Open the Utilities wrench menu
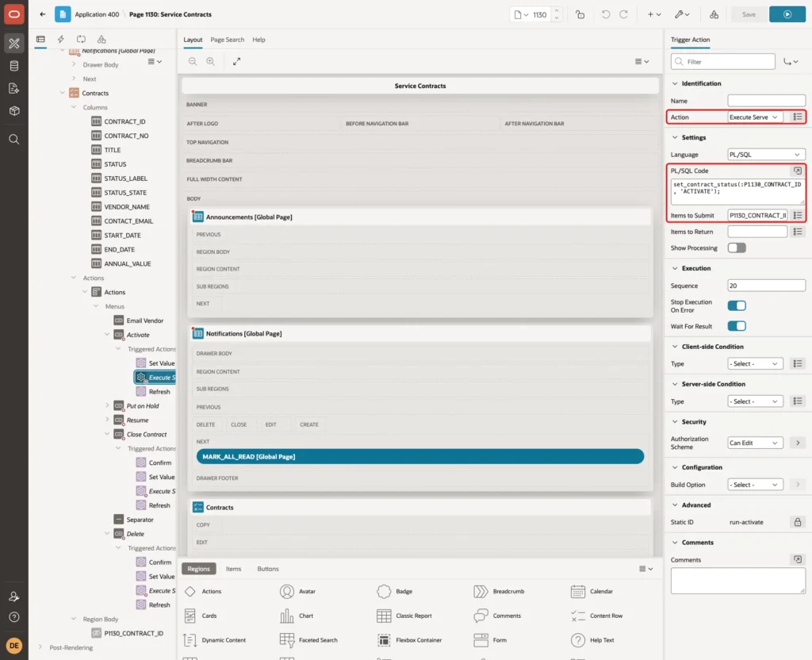This screenshot has width=812, height=660. point(682,14)
